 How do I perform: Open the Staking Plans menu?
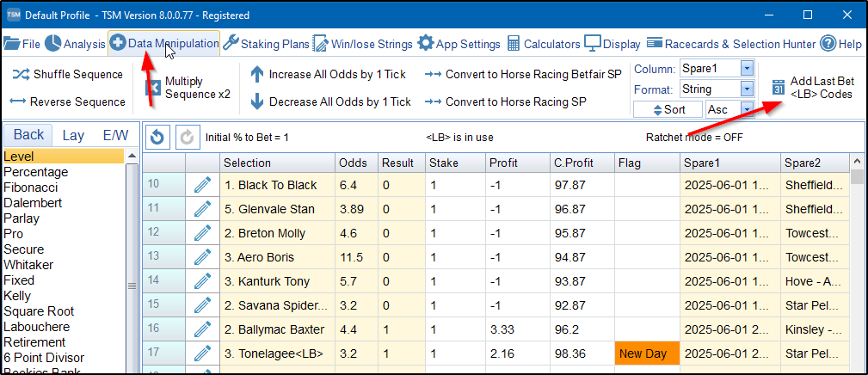tap(266, 44)
